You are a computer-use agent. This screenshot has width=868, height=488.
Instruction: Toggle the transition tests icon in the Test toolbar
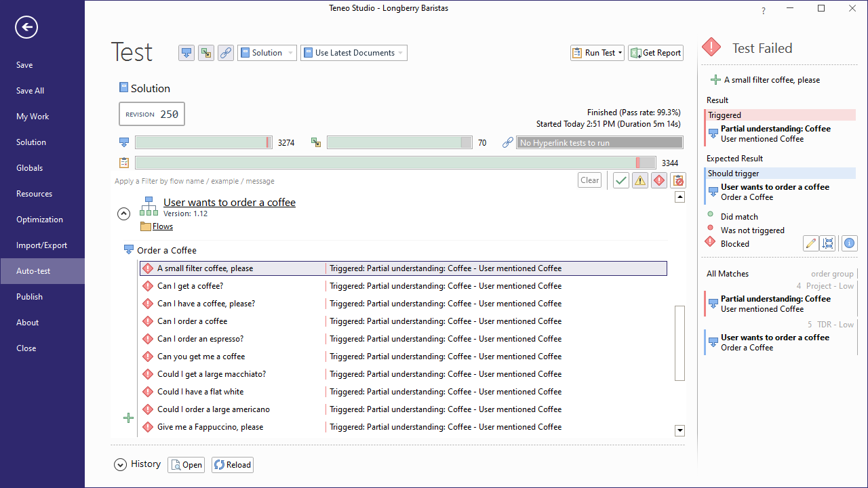pyautogui.click(x=206, y=53)
